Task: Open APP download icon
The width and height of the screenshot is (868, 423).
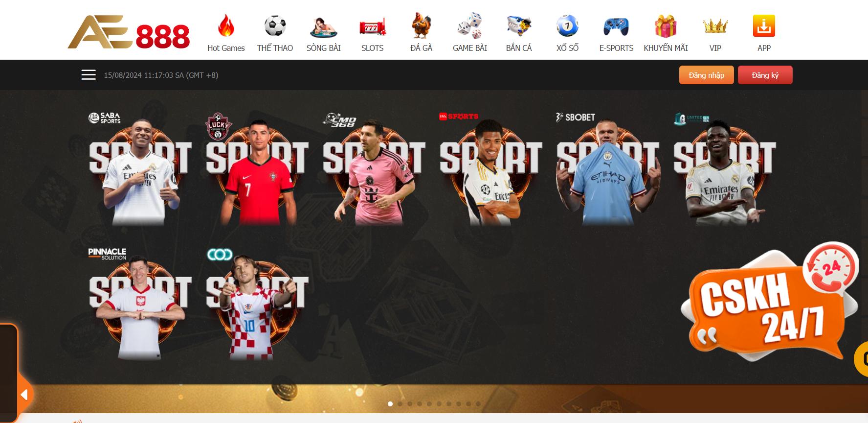Action: tap(764, 26)
